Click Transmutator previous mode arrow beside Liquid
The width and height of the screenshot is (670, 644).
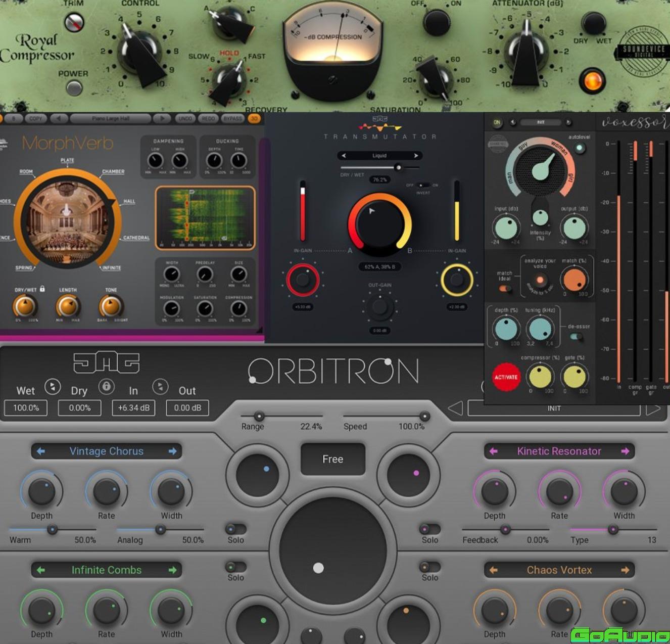[344, 156]
